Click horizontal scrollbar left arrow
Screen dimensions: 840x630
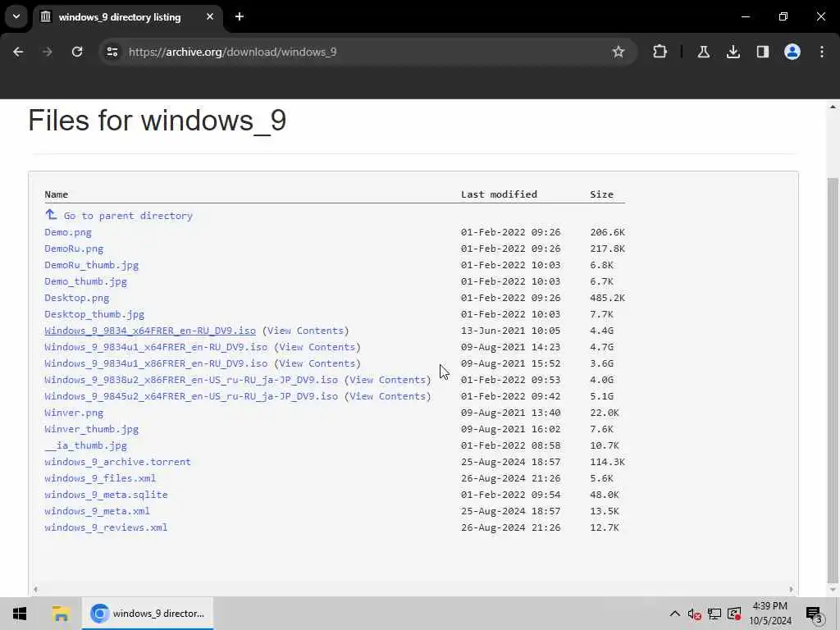tap(35, 589)
